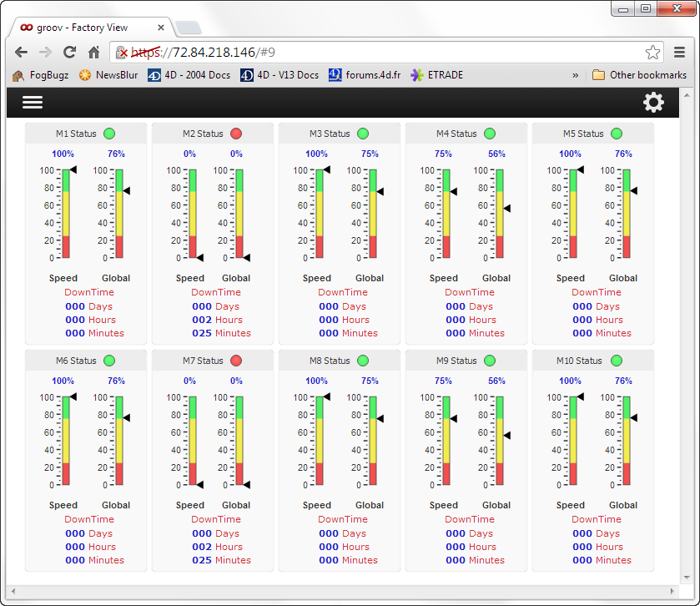This screenshot has height=606, width=700.
Task: Minimize the Chrome browser window
Action: [623, 9]
